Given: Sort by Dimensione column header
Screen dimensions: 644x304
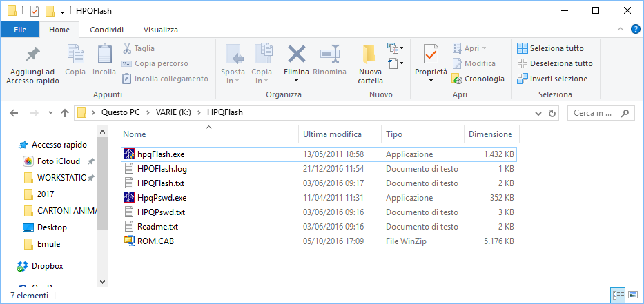Looking at the screenshot, I should click(x=491, y=134).
